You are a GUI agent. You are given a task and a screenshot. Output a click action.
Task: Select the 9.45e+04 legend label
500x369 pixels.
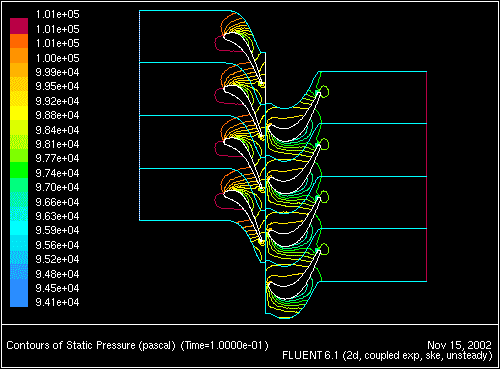tap(57, 288)
